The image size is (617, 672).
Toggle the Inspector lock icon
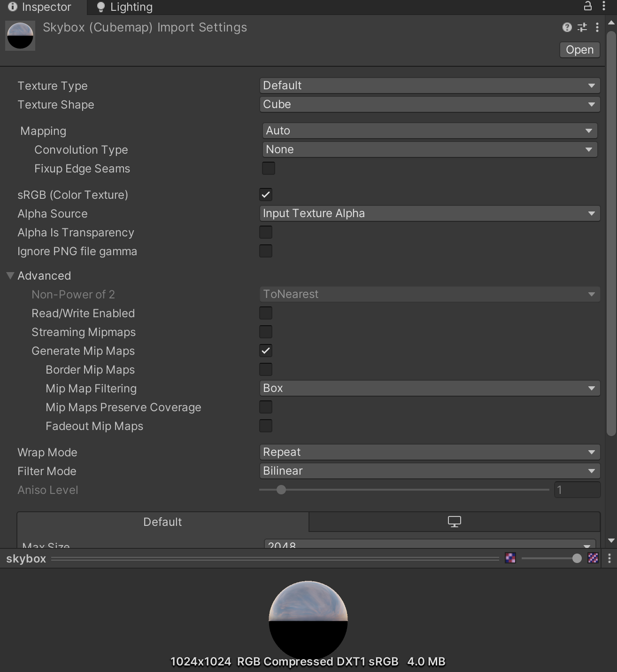pyautogui.click(x=587, y=6)
